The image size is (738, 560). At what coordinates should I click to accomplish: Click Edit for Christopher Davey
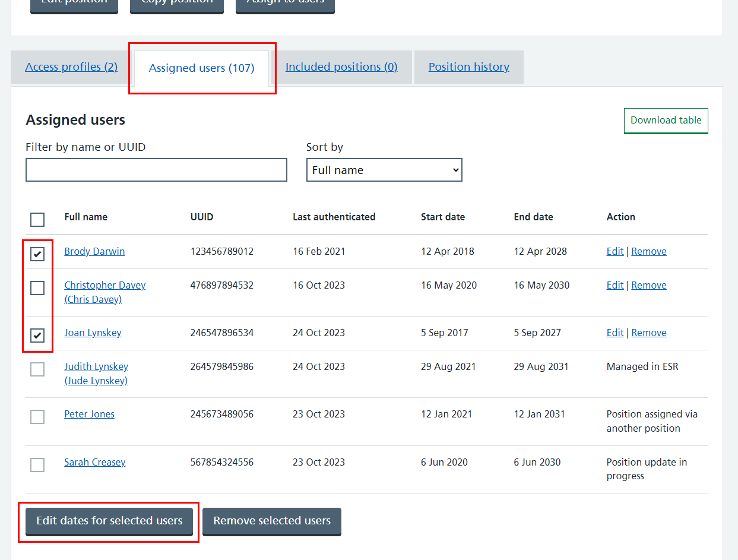pos(615,285)
